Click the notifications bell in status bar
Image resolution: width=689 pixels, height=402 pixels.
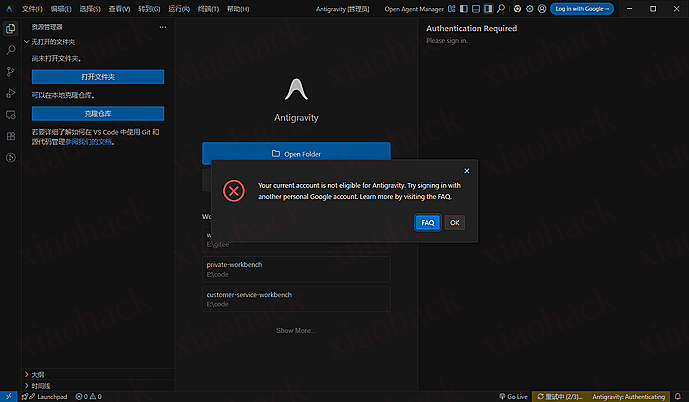[678, 396]
